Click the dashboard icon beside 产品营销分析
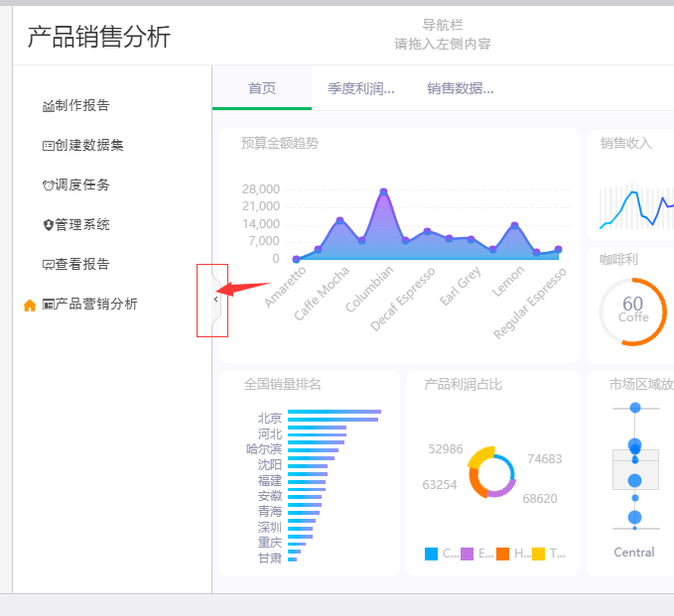 tap(49, 305)
